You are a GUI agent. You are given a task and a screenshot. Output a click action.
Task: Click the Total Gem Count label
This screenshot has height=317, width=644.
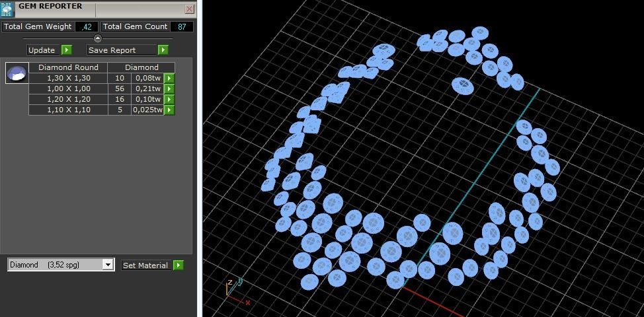click(135, 26)
